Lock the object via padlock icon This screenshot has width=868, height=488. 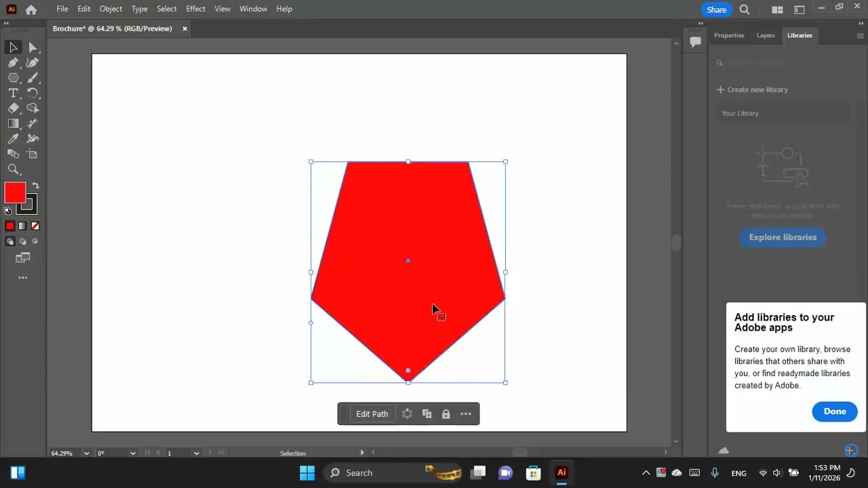[446, 414]
